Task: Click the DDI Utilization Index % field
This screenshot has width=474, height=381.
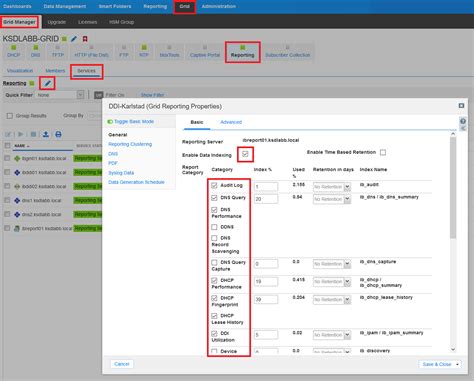Action: click(266, 335)
